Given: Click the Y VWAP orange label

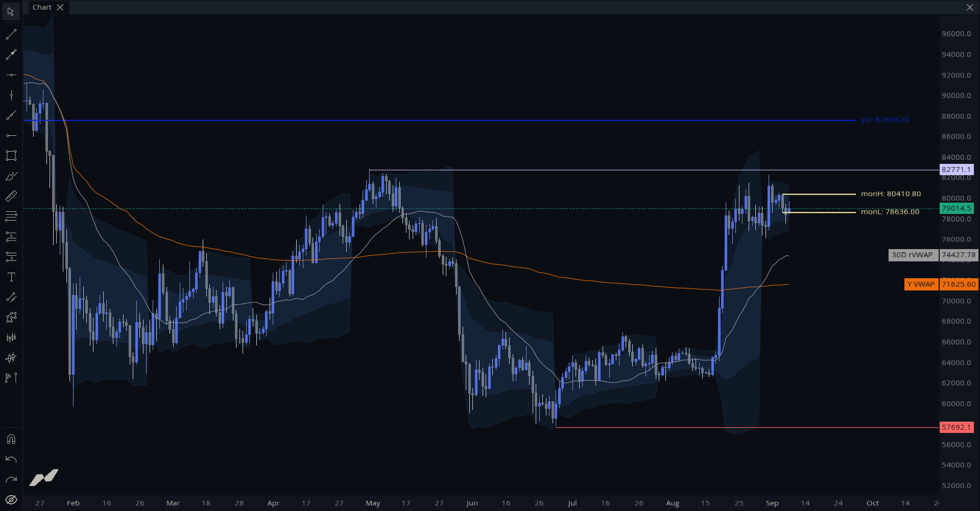Looking at the screenshot, I should point(921,284).
